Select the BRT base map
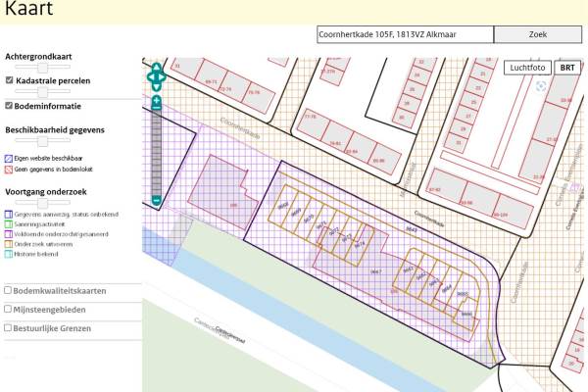 coord(566,68)
